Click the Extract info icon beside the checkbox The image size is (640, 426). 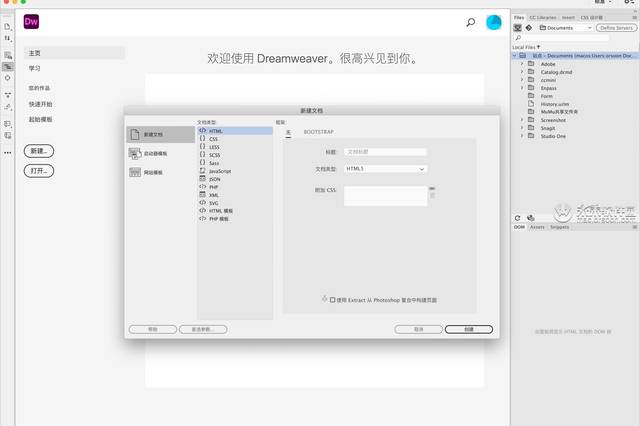[x=324, y=299]
